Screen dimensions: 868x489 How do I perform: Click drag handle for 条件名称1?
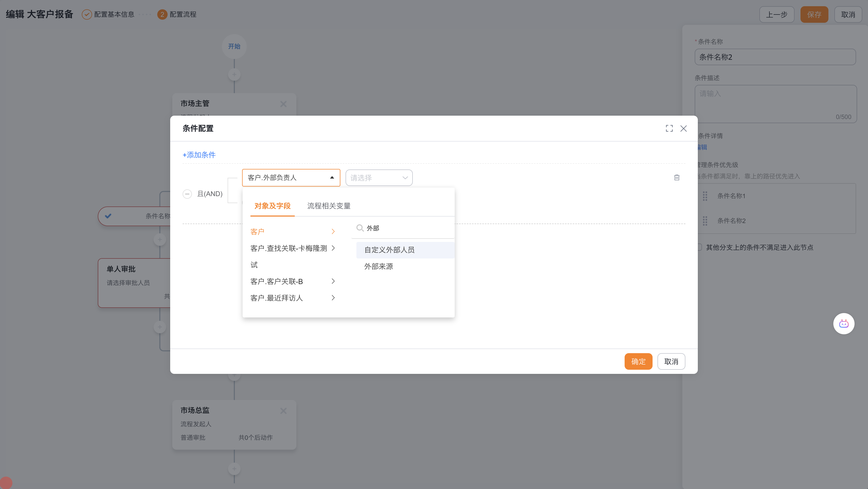coord(705,196)
